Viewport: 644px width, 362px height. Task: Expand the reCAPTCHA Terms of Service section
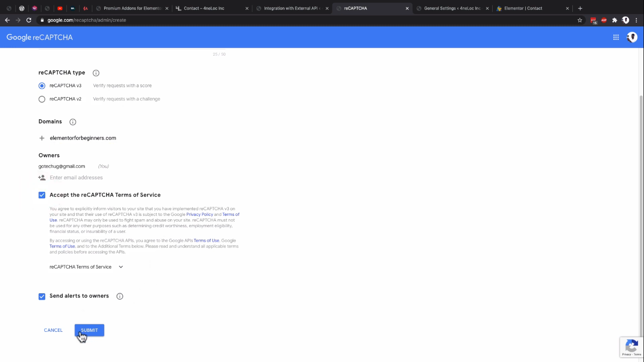(x=121, y=267)
